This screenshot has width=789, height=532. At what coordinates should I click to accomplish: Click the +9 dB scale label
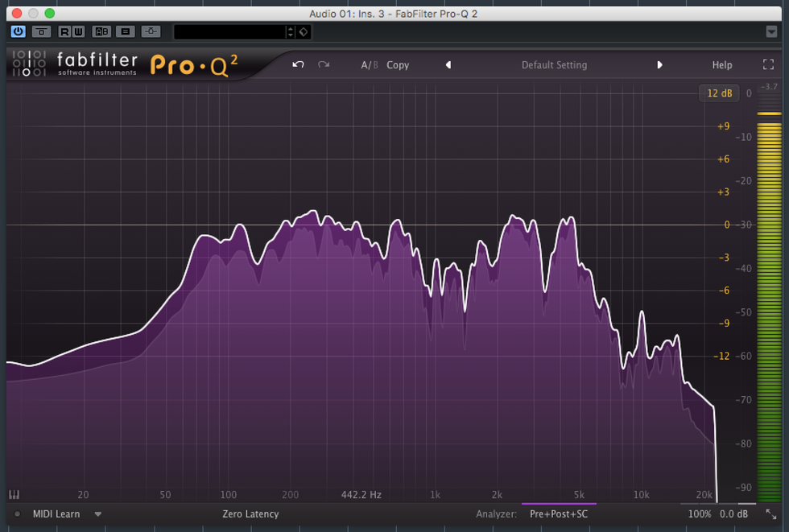(723, 126)
